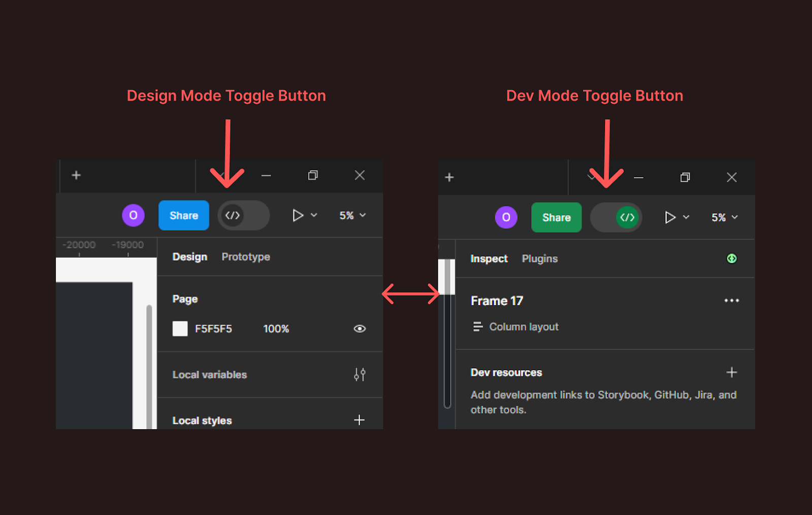Click the F5F5F5 page color swatch

tap(180, 329)
